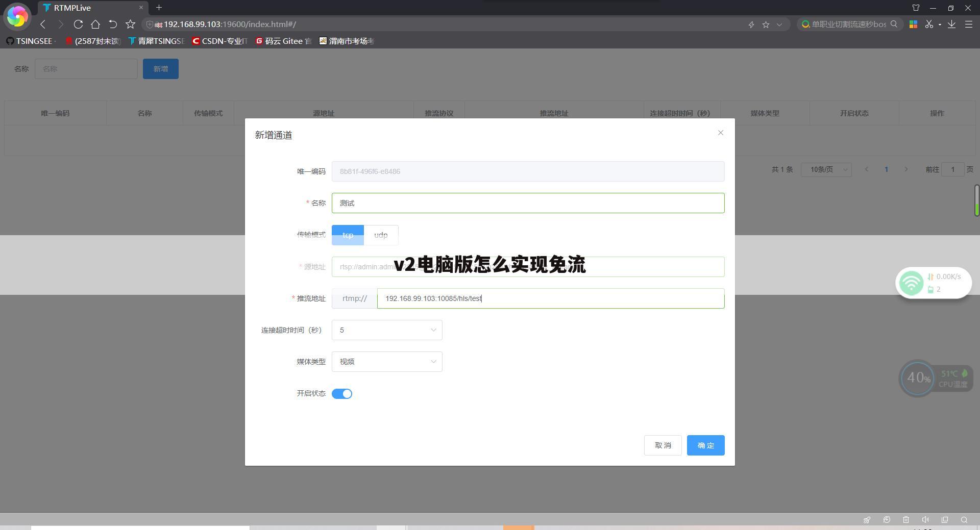Click the search magnifier in bottom bar
The height and width of the screenshot is (530, 980).
point(964,520)
